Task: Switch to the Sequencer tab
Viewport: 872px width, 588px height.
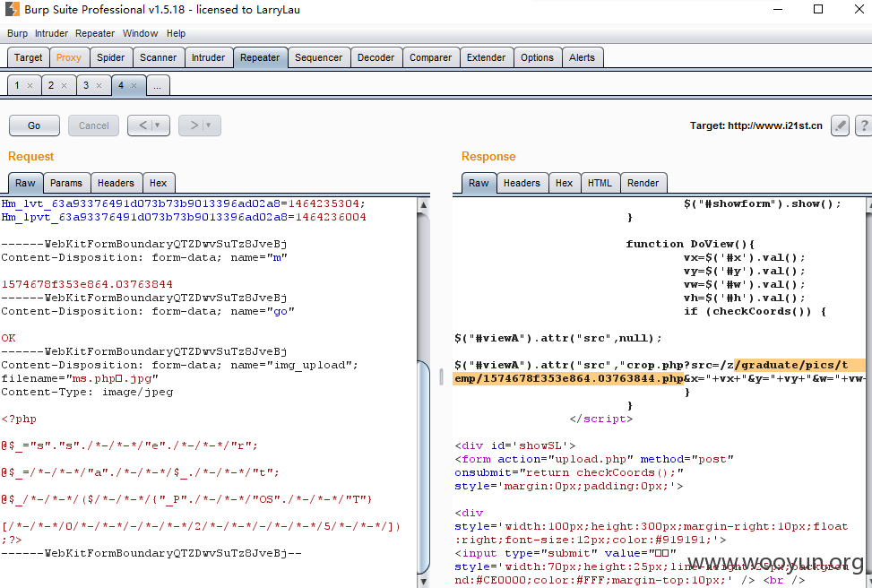Action: click(319, 57)
